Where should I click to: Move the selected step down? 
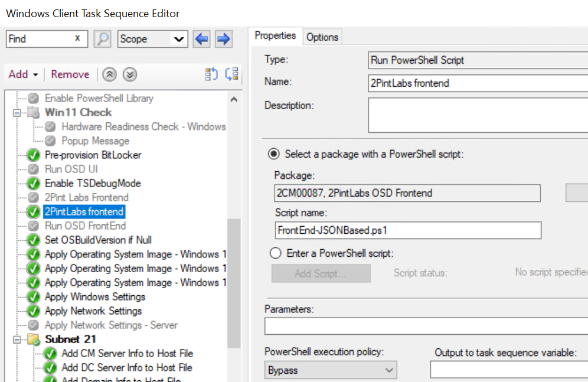coord(232,74)
